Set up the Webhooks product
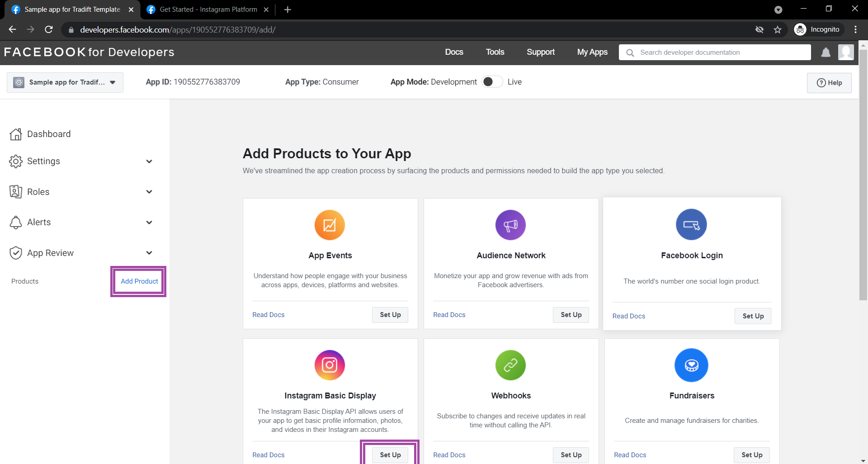The width and height of the screenshot is (868, 464). click(x=571, y=455)
